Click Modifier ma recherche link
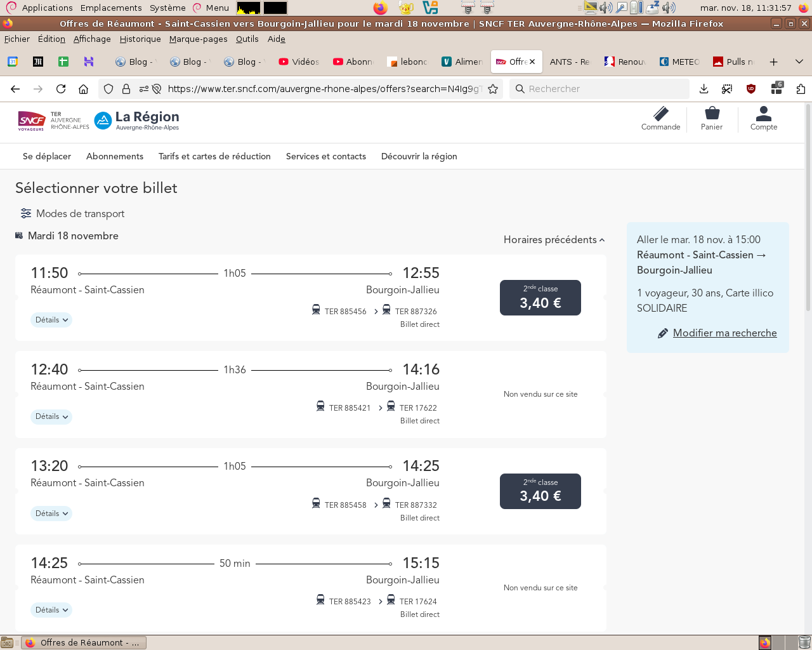The height and width of the screenshot is (650, 812). (724, 333)
